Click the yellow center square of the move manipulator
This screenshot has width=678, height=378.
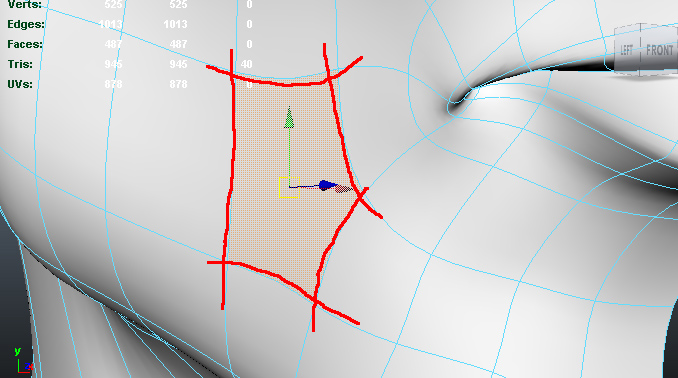289,187
